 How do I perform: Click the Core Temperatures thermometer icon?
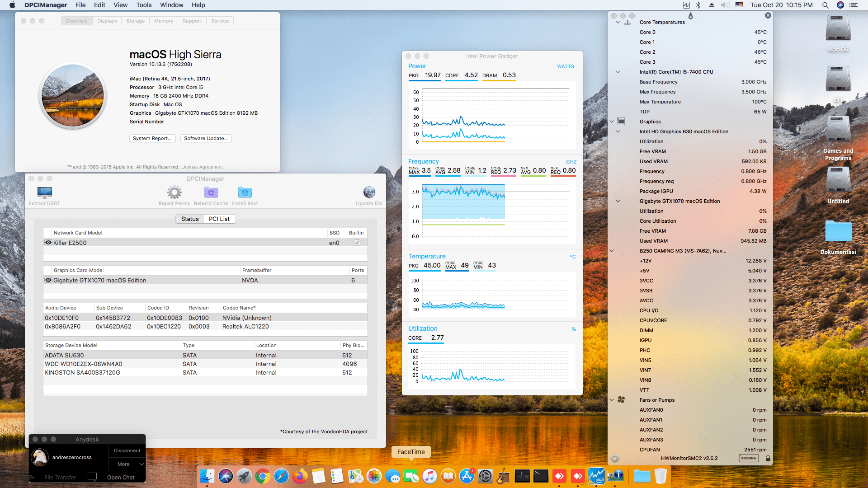pos(627,22)
